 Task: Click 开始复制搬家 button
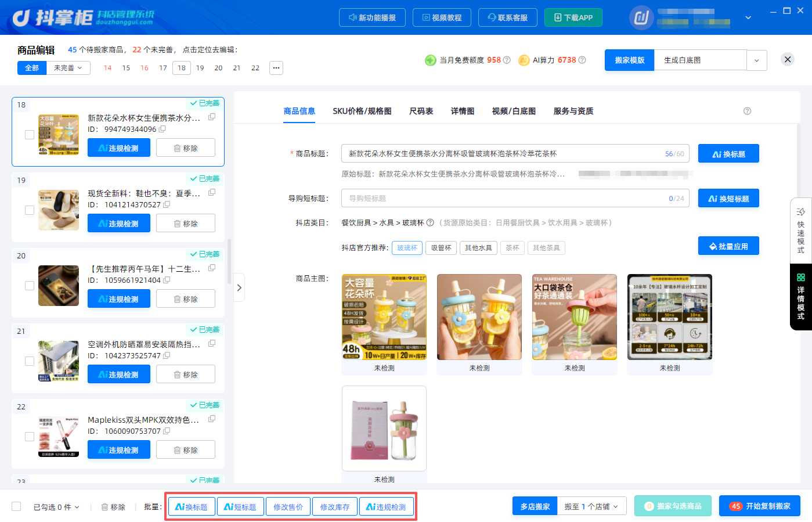point(760,506)
